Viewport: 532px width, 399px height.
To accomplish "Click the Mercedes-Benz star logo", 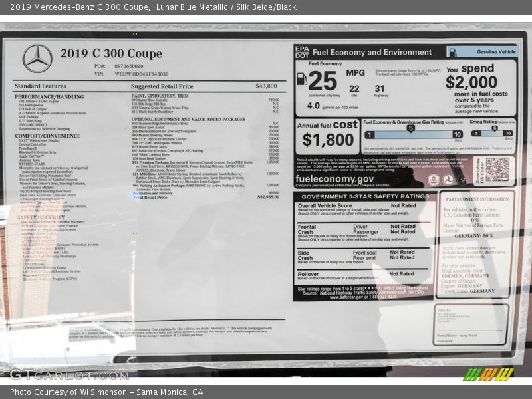I will pos(37,59).
